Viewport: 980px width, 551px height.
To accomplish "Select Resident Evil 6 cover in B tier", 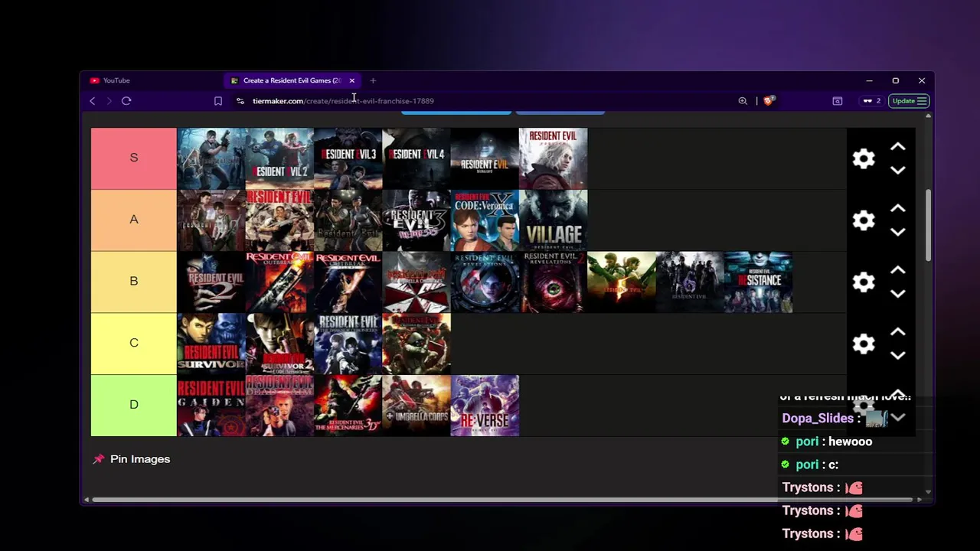I will tap(690, 282).
